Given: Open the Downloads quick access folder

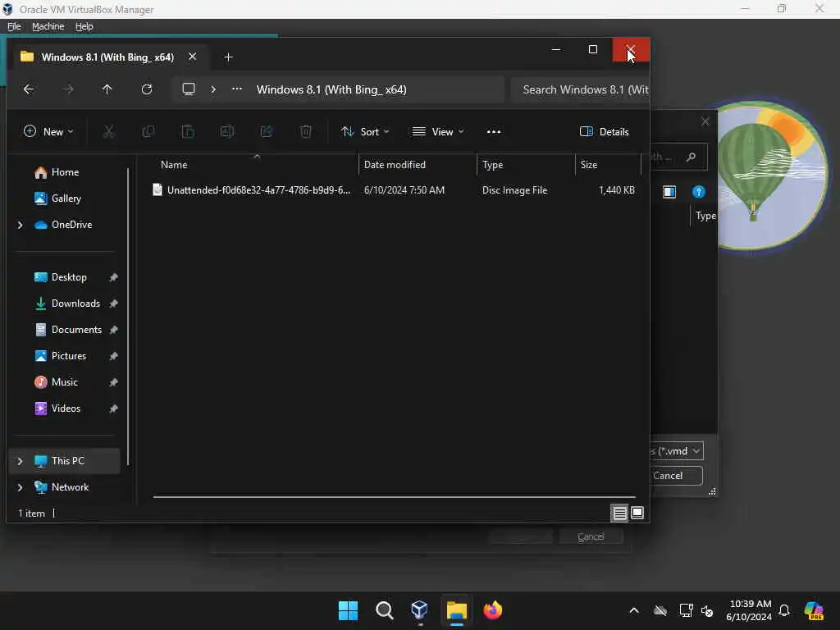Looking at the screenshot, I should coord(75,304).
